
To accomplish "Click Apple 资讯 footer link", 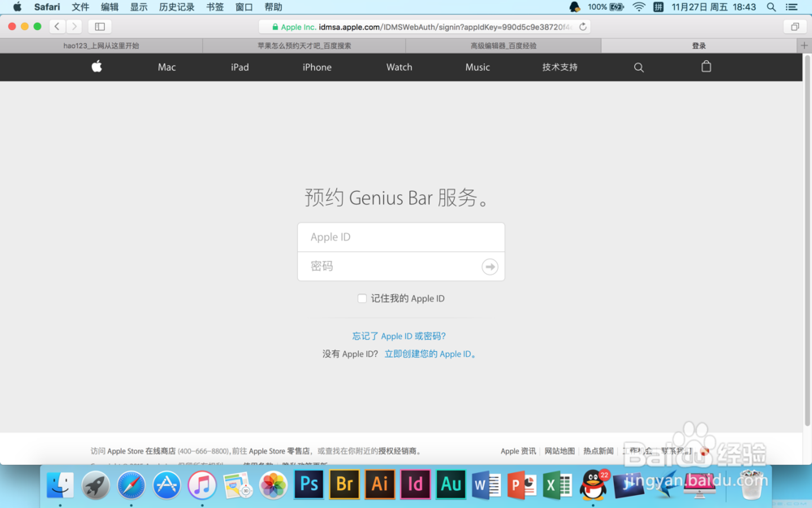I will 518,451.
